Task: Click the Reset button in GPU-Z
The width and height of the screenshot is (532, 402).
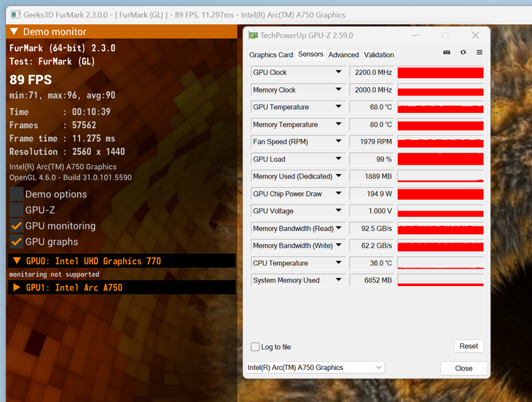Action: pyautogui.click(x=469, y=346)
